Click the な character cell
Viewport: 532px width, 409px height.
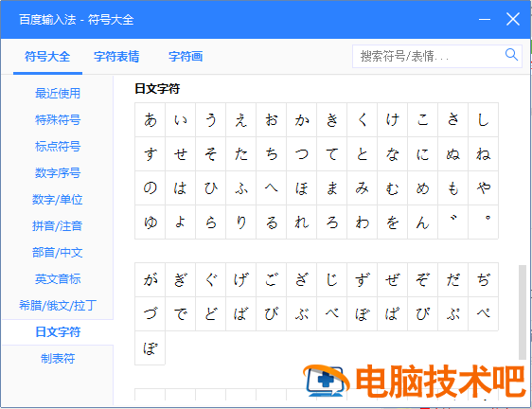(x=393, y=153)
